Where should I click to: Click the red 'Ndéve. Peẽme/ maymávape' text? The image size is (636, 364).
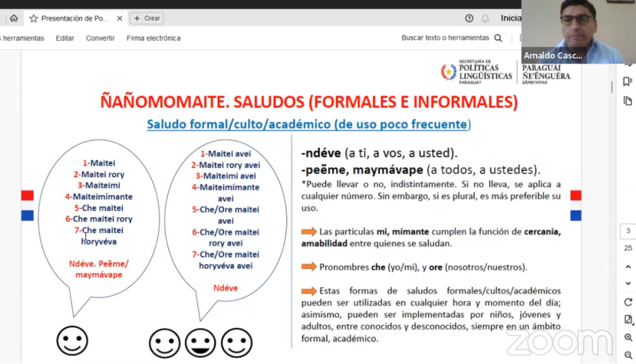(99, 269)
